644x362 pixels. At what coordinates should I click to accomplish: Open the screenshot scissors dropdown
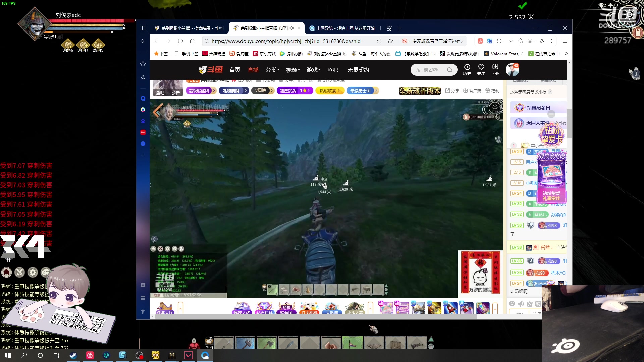point(531,41)
